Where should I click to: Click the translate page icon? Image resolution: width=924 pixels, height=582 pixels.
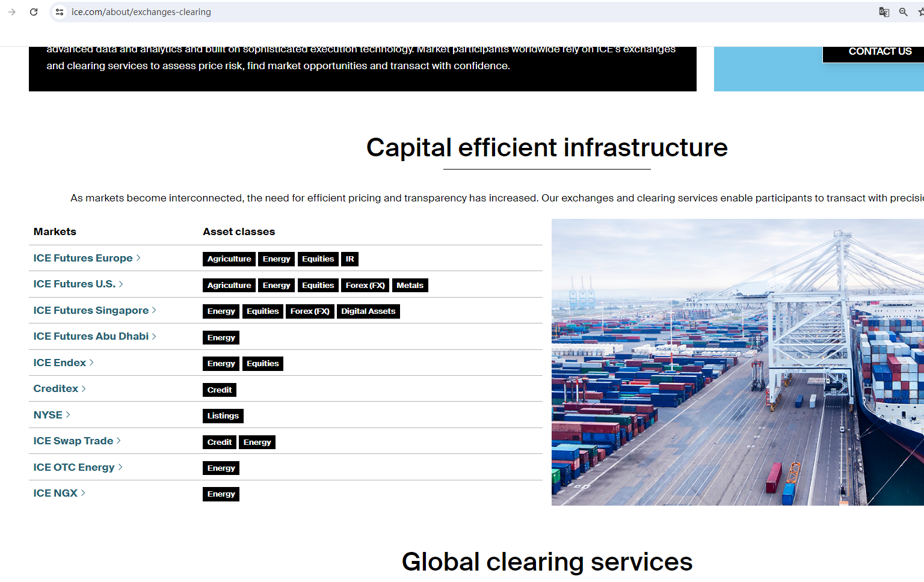[884, 12]
